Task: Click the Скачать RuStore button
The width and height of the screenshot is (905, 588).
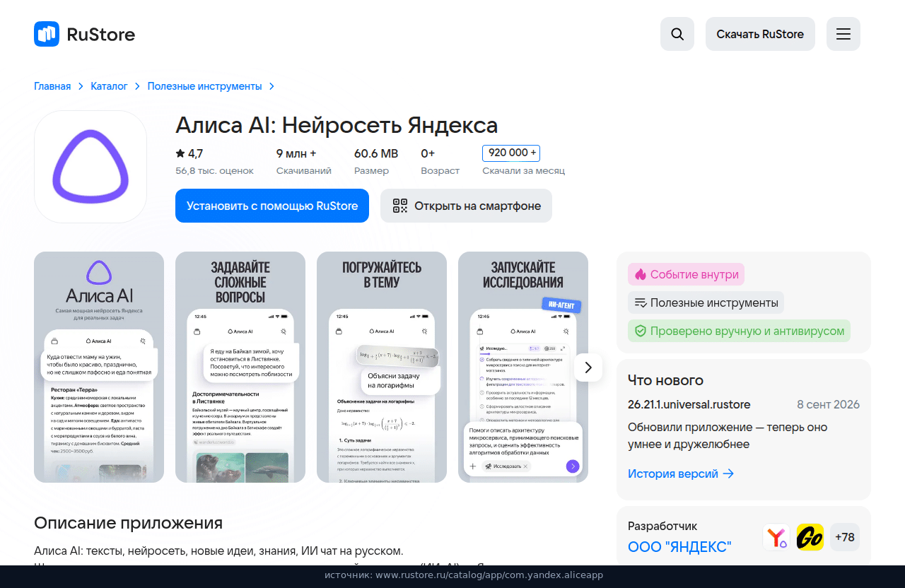Action: tap(760, 34)
